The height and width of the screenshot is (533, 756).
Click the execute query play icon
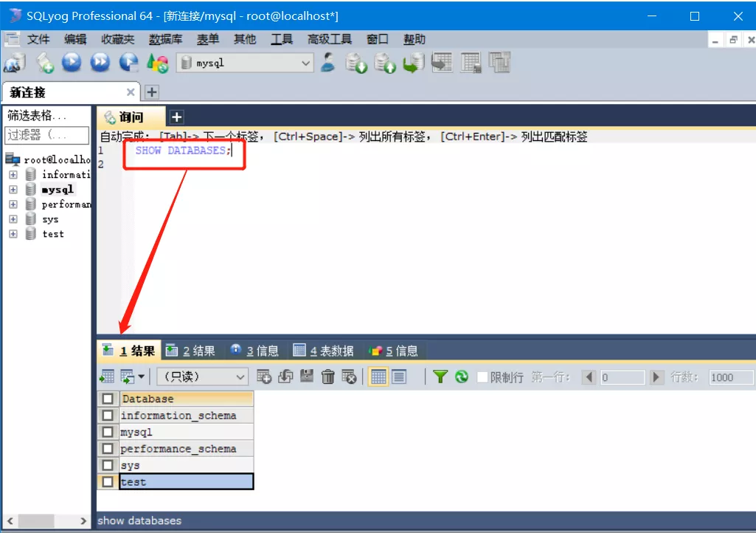pyautogui.click(x=72, y=63)
